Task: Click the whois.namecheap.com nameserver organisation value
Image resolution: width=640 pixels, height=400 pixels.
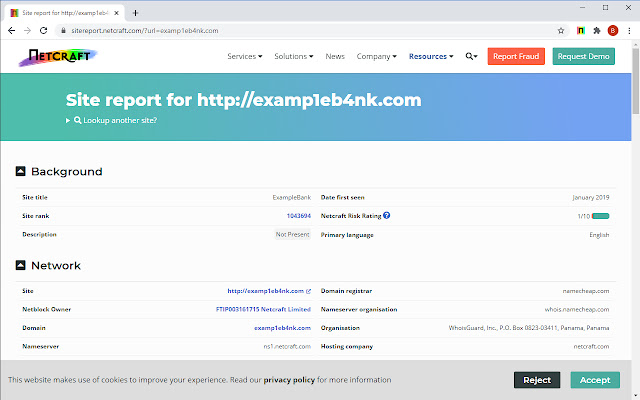Action: coord(577,309)
